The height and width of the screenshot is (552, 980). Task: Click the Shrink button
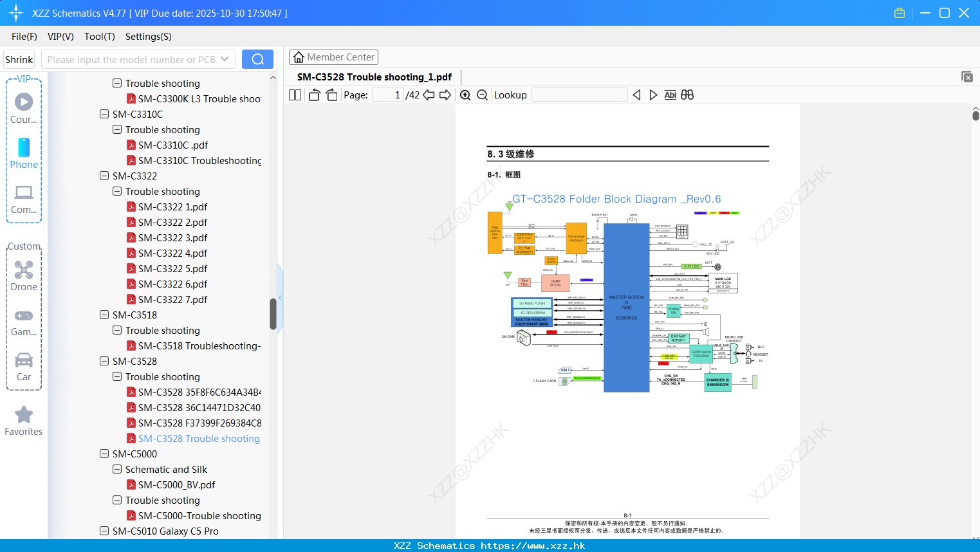click(x=19, y=59)
